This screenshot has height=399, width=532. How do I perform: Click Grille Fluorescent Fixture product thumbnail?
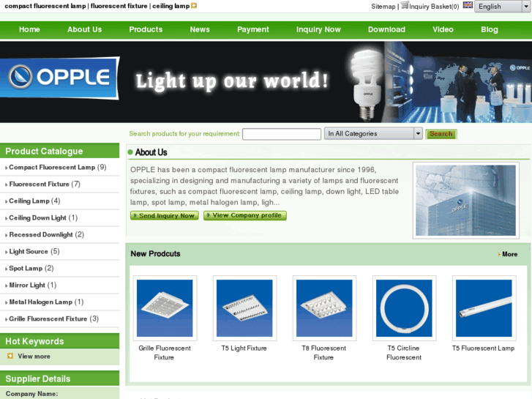tap(165, 308)
